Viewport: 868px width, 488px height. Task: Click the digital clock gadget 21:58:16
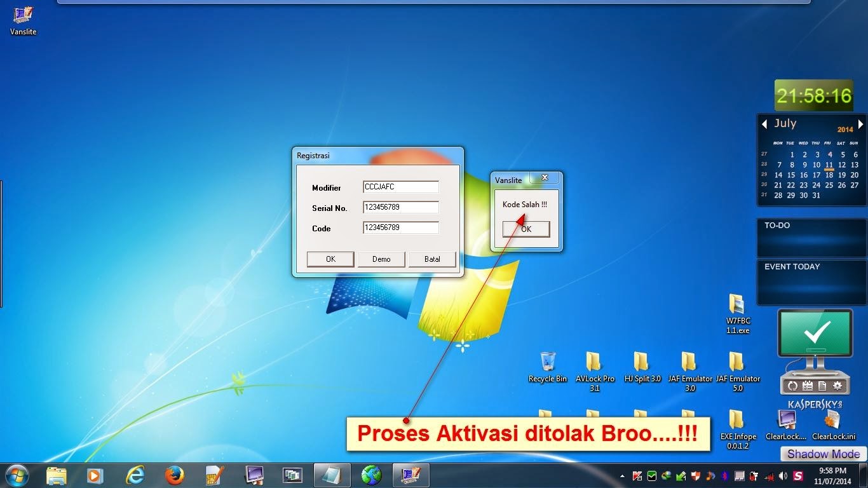click(813, 95)
